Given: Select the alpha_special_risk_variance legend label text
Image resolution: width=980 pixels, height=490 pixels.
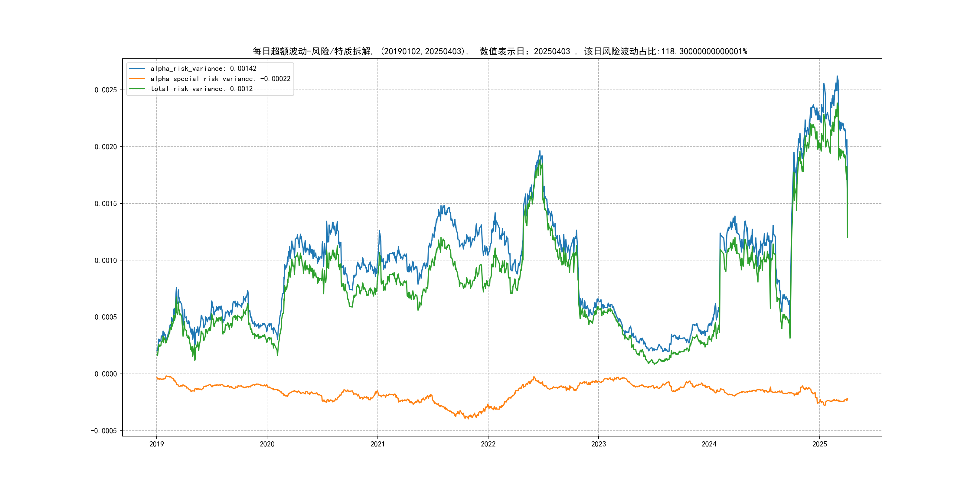Looking at the screenshot, I should [220, 79].
